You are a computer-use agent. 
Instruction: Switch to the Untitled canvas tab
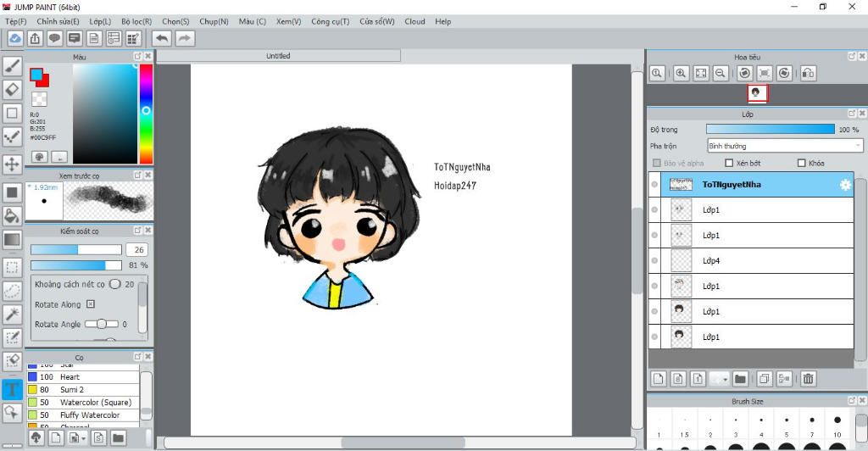278,56
